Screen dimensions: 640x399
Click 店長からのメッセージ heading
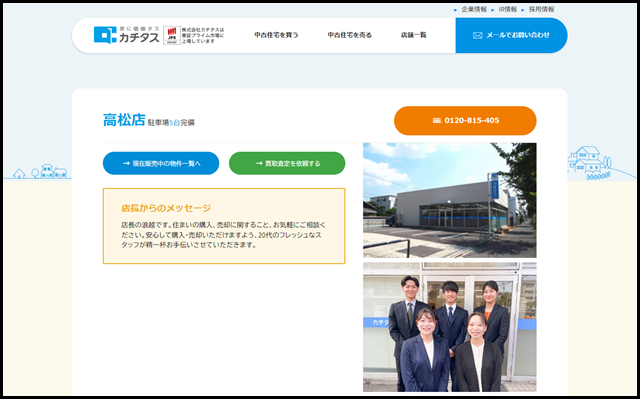point(166,208)
